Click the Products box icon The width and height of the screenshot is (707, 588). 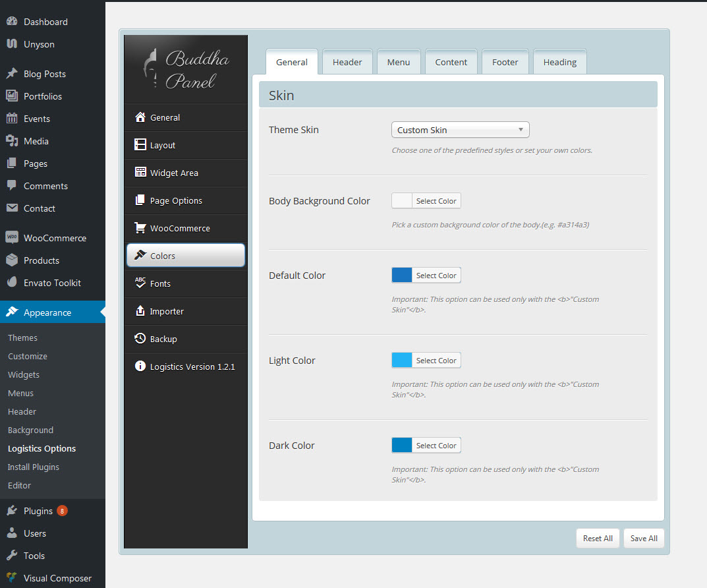[x=12, y=260]
